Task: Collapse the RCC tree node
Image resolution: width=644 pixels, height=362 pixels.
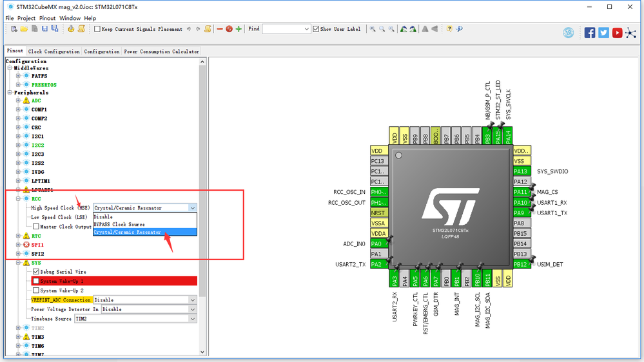Action: tap(18, 198)
